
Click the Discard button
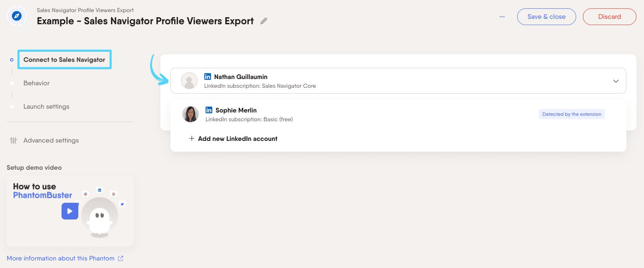(610, 17)
